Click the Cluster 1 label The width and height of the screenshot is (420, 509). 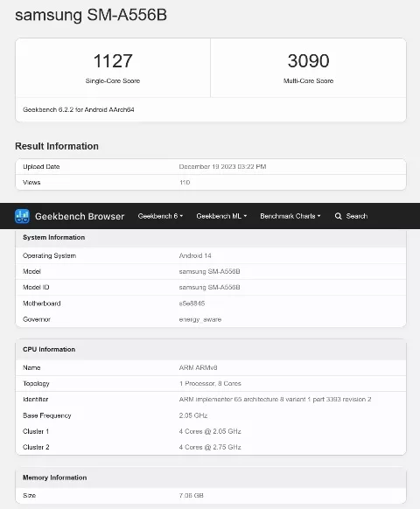36,431
